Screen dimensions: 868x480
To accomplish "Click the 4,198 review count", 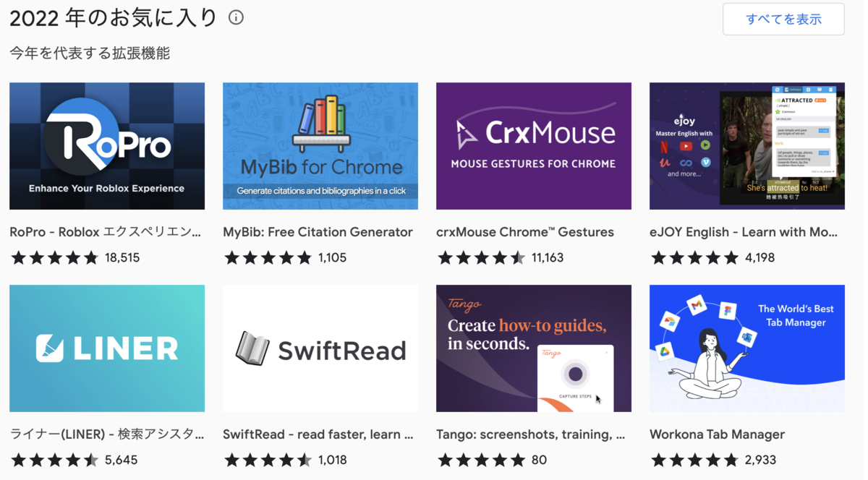I will (x=759, y=257).
